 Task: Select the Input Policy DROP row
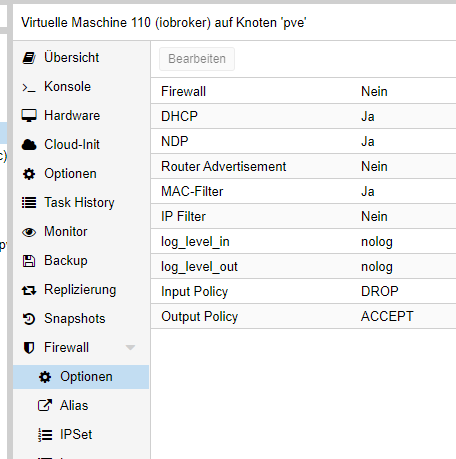pyautogui.click(x=303, y=291)
